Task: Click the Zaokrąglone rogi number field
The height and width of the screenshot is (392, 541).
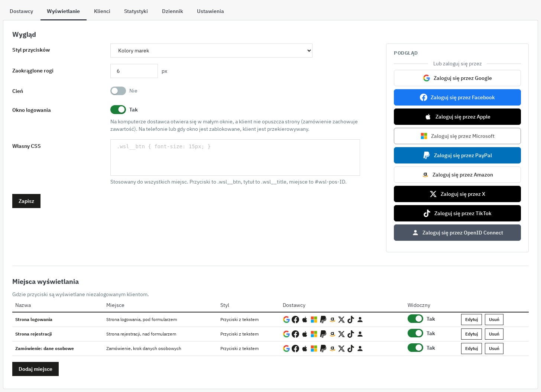Action: pyautogui.click(x=134, y=71)
